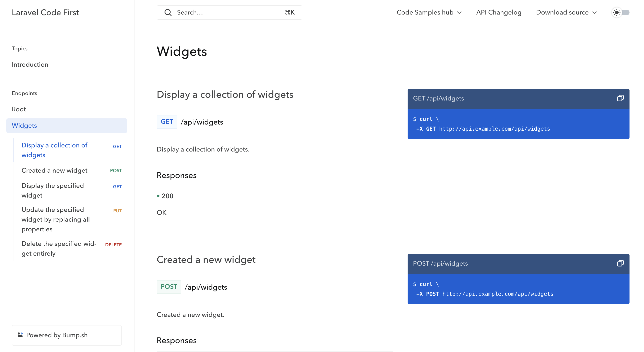Screen dimensions: 644x352
Task: Click the DELETE label in the sidebar
Action: tap(113, 244)
